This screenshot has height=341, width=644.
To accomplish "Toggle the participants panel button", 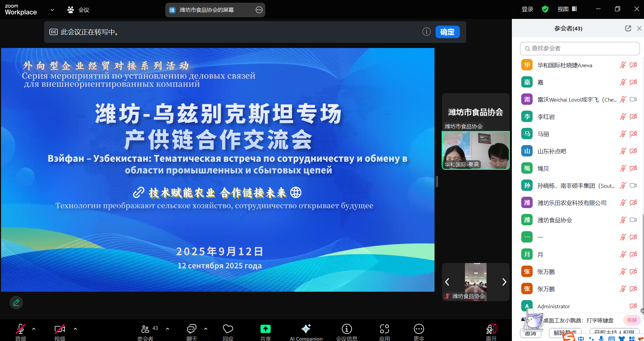I will 146,329.
